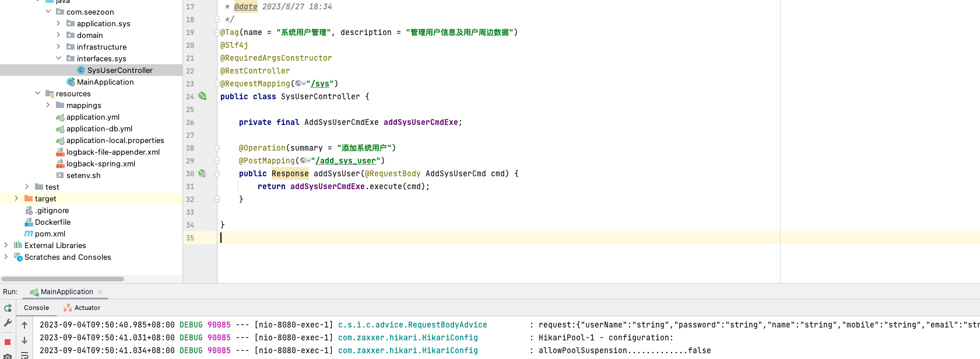The width and height of the screenshot is (980, 359).
Task: Collapse the resources folder
Action: tap(37, 93)
